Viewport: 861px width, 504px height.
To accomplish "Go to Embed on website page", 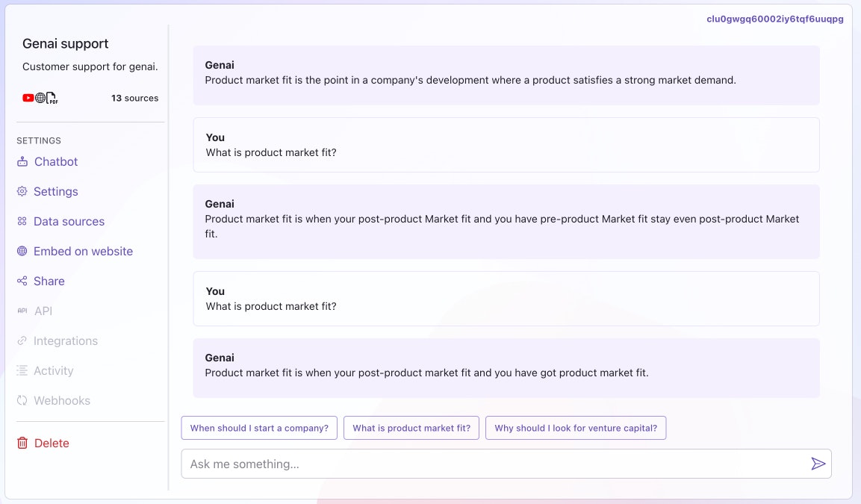I will point(83,251).
